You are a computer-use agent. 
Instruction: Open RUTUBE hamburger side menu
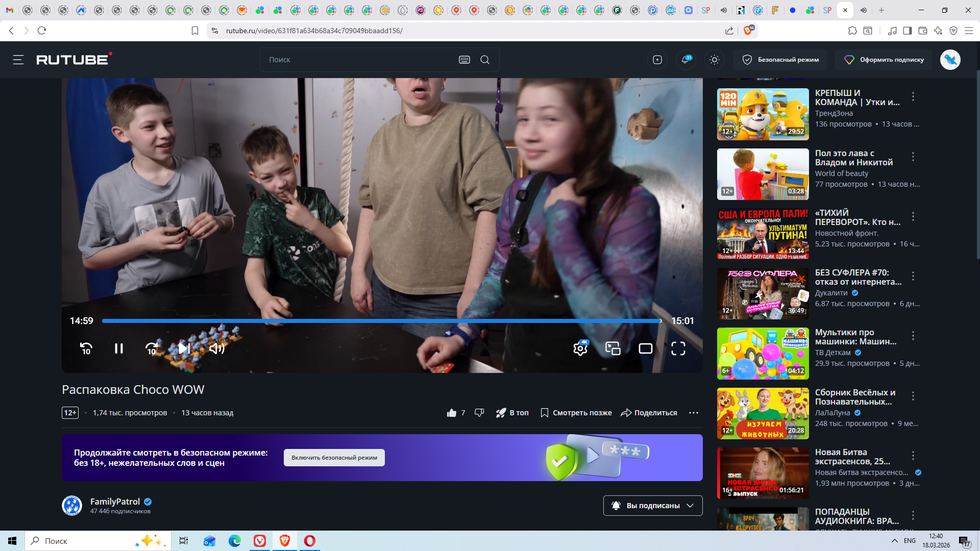(18, 60)
